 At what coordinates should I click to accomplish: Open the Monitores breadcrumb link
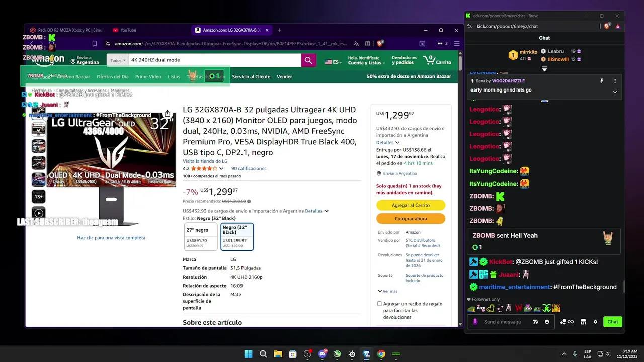pyautogui.click(x=120, y=90)
